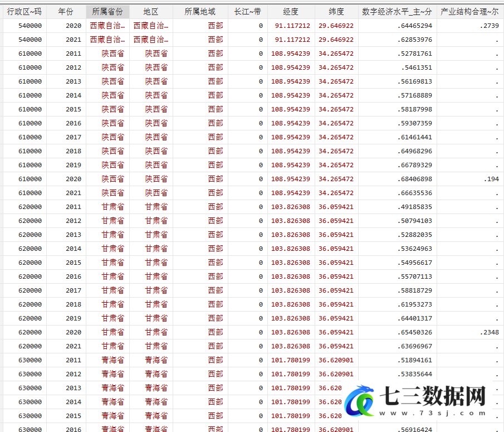Click value .68406898 for 陕西省 2020
Screen dimensions: 504x432
pos(415,179)
